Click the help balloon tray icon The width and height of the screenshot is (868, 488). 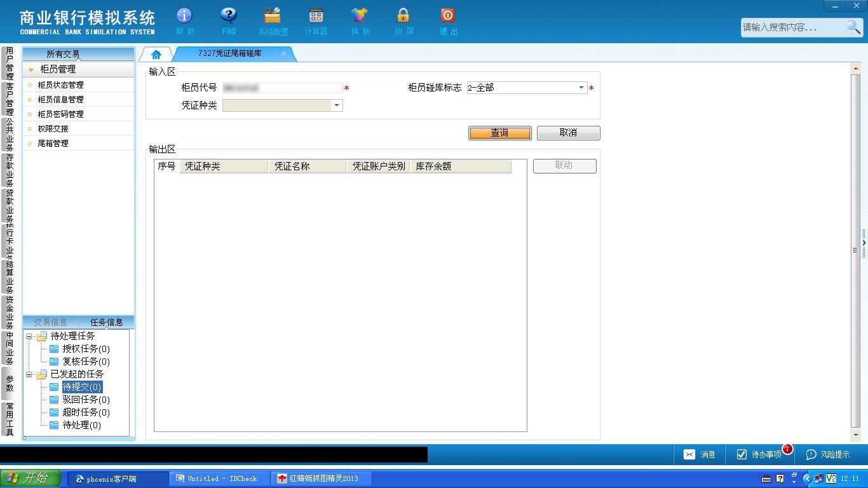coord(780,478)
